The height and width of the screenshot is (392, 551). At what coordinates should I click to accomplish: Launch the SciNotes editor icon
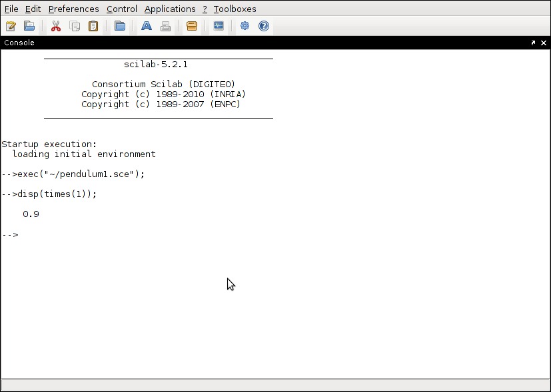[11, 27]
